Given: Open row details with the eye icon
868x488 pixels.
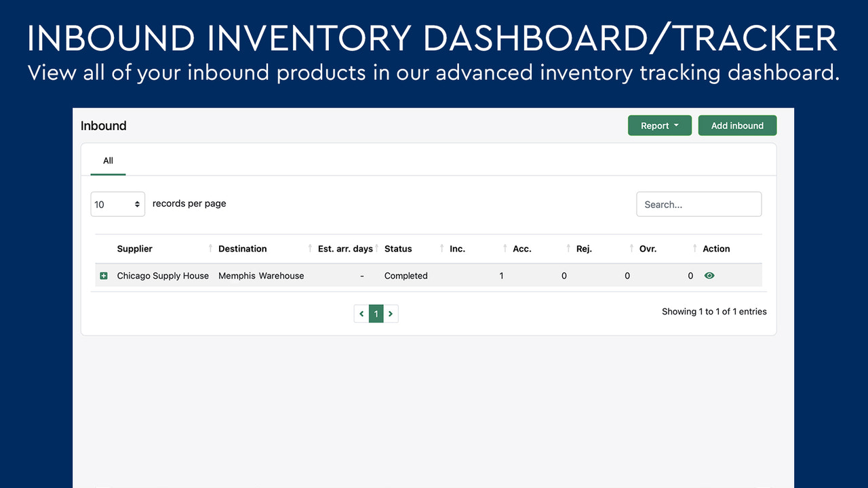Looking at the screenshot, I should pyautogui.click(x=709, y=275).
